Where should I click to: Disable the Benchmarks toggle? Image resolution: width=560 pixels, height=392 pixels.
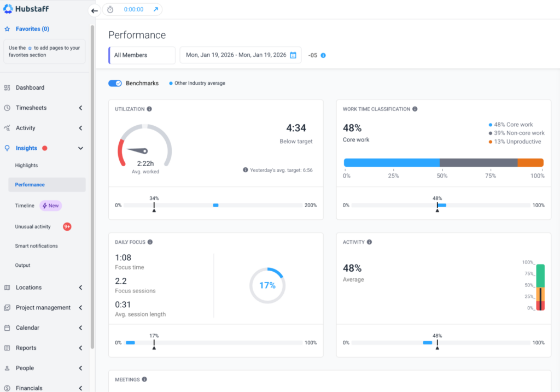(x=115, y=83)
